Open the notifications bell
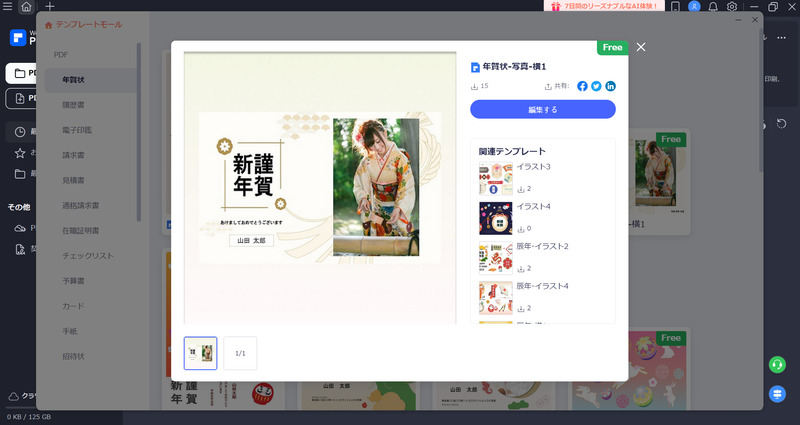The height and width of the screenshot is (425, 800). click(x=713, y=7)
